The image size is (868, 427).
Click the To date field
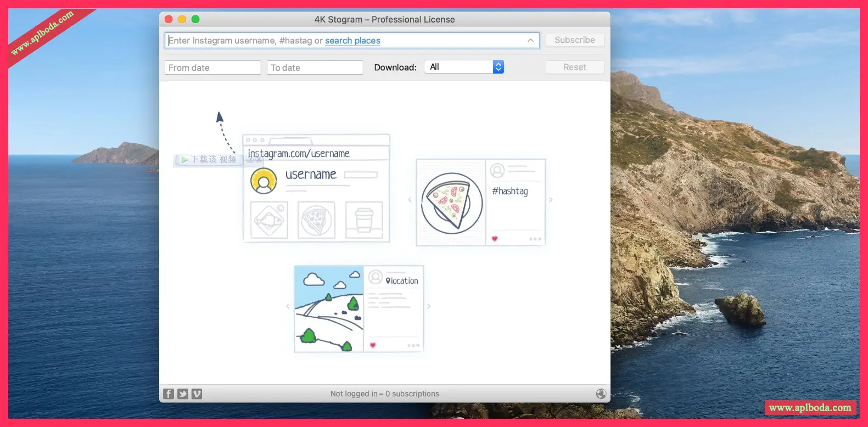[315, 68]
